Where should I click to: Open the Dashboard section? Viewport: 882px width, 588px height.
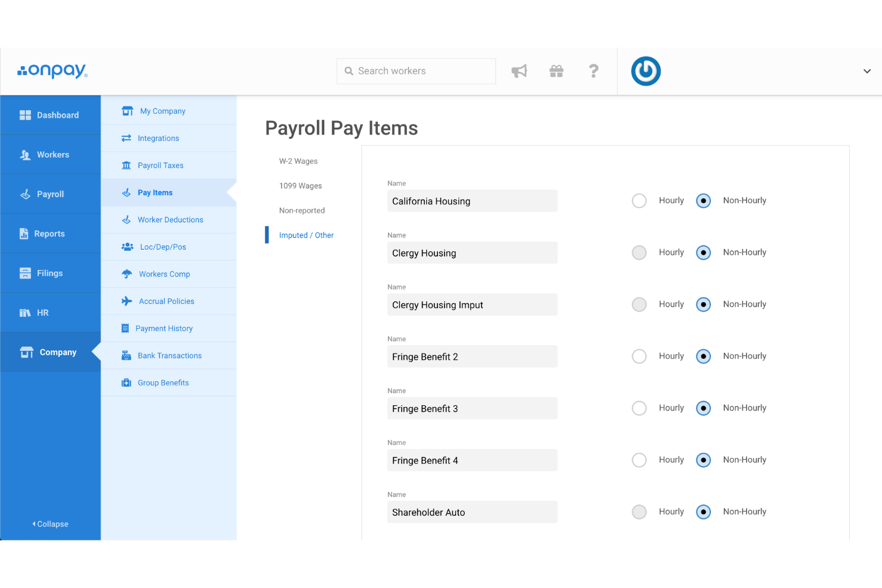tap(58, 115)
